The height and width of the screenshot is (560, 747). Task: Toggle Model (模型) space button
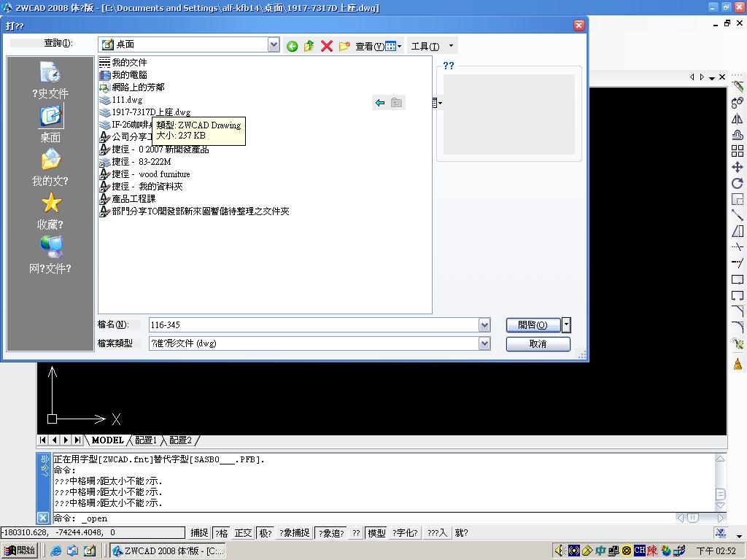coord(376,533)
